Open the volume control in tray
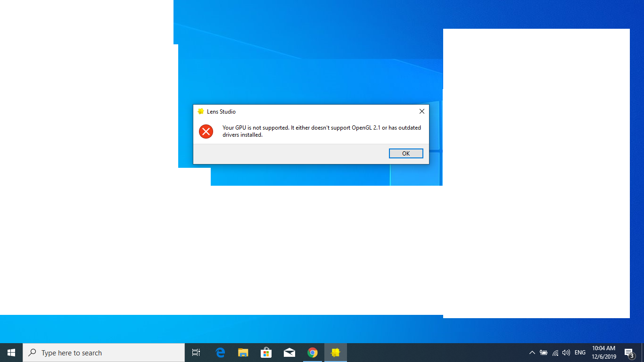 pos(566,353)
